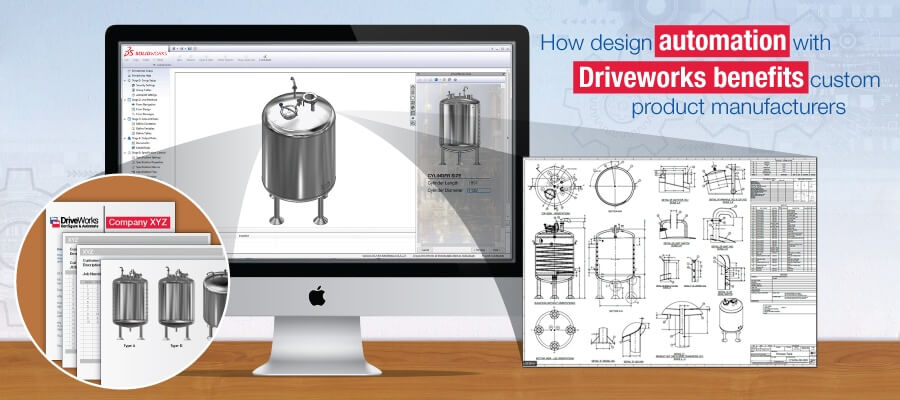Click the 3D tank model in the viewport
Image resolution: width=900 pixels, height=400 pixels.
298,150
